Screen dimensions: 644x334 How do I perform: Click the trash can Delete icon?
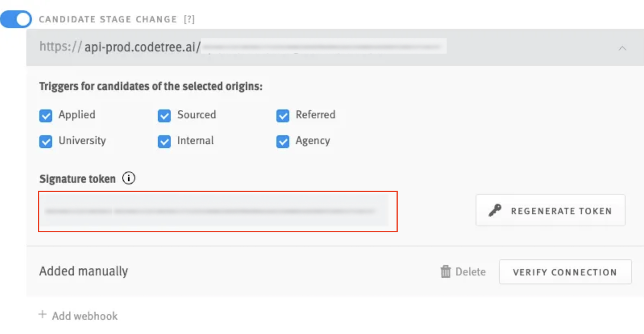446,272
